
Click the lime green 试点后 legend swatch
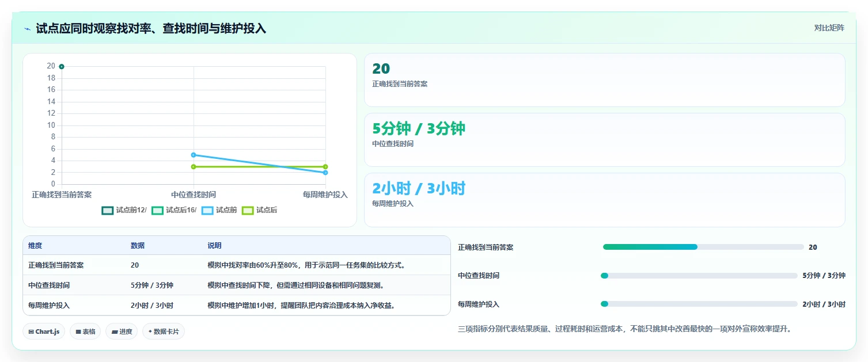[248, 210]
